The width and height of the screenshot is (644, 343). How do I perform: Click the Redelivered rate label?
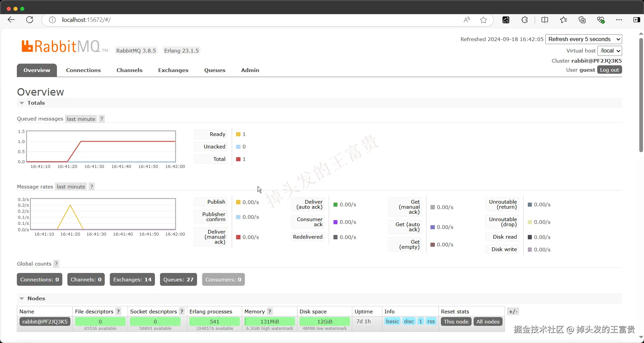point(308,237)
